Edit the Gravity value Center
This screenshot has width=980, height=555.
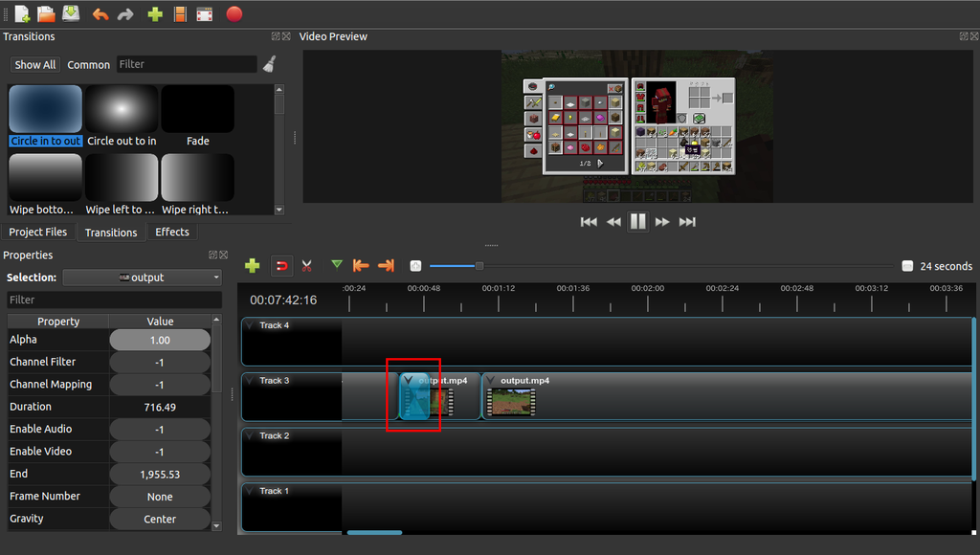[160, 519]
